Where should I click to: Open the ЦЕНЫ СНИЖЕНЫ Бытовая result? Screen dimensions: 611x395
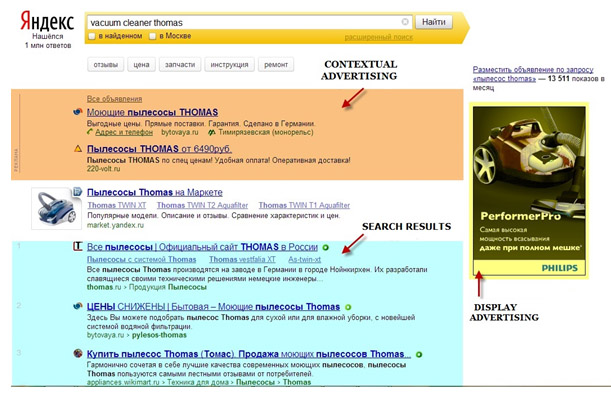(x=214, y=307)
